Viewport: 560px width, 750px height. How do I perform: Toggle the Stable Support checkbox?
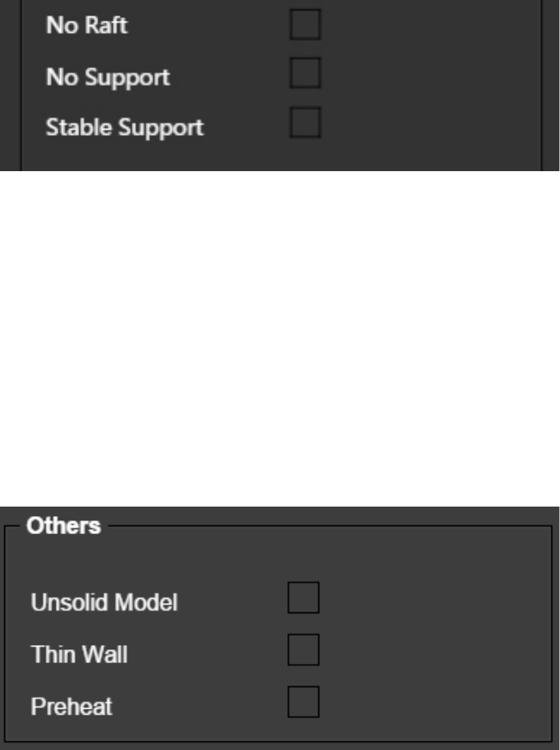point(305,126)
